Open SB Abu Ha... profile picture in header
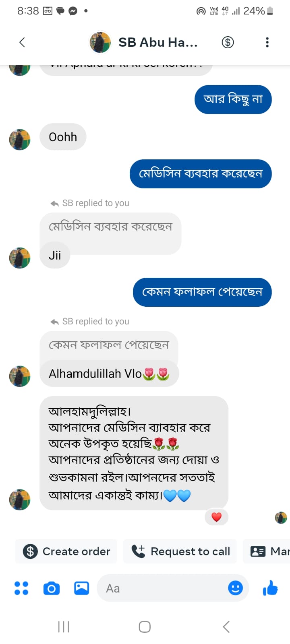 [x=100, y=42]
